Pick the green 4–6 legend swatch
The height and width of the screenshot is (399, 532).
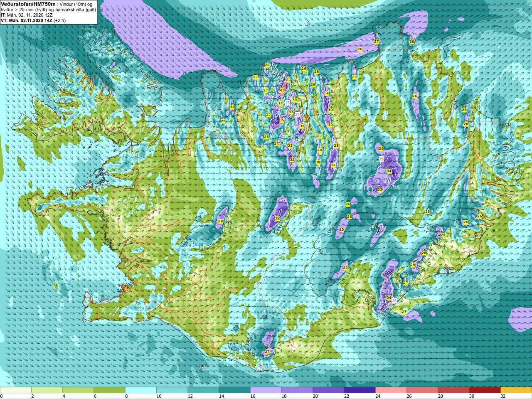click(x=78, y=390)
